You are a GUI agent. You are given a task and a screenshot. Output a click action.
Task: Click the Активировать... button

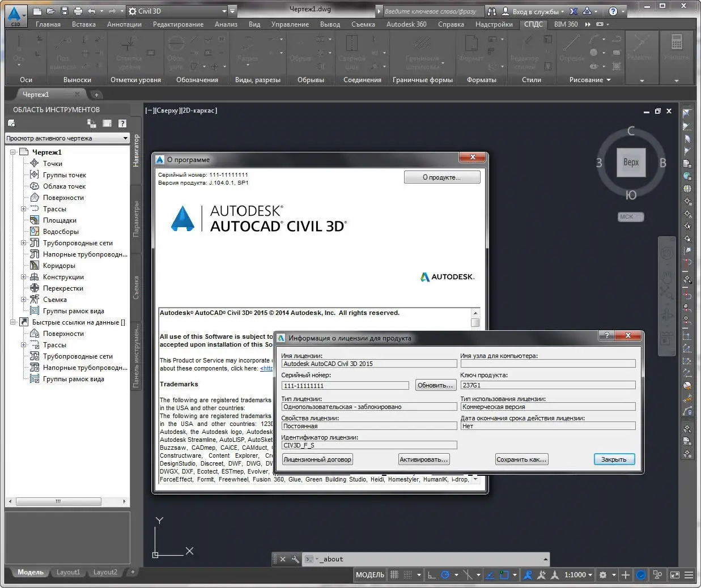424,459
